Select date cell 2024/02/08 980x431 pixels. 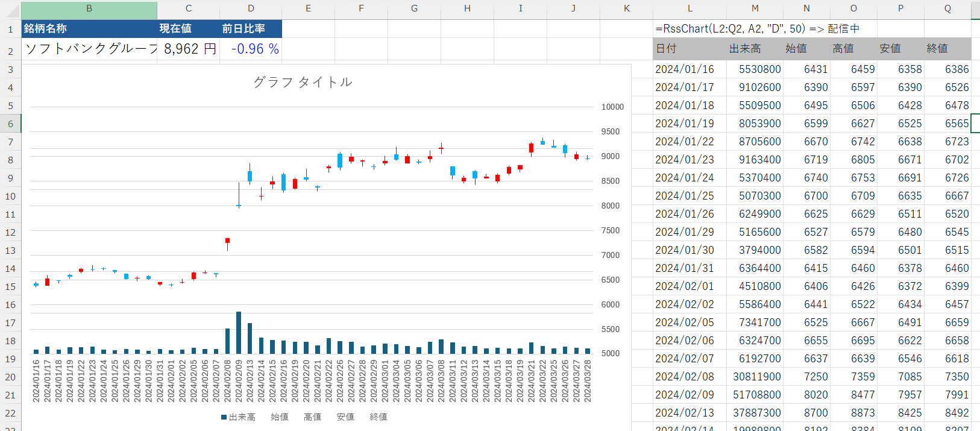click(x=689, y=377)
